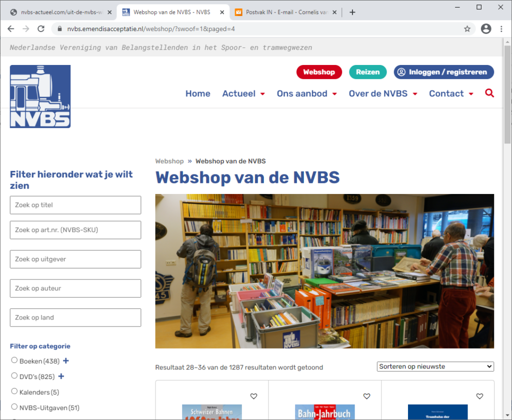Select the DVD's category filter
The width and height of the screenshot is (512, 420).
click(14, 376)
